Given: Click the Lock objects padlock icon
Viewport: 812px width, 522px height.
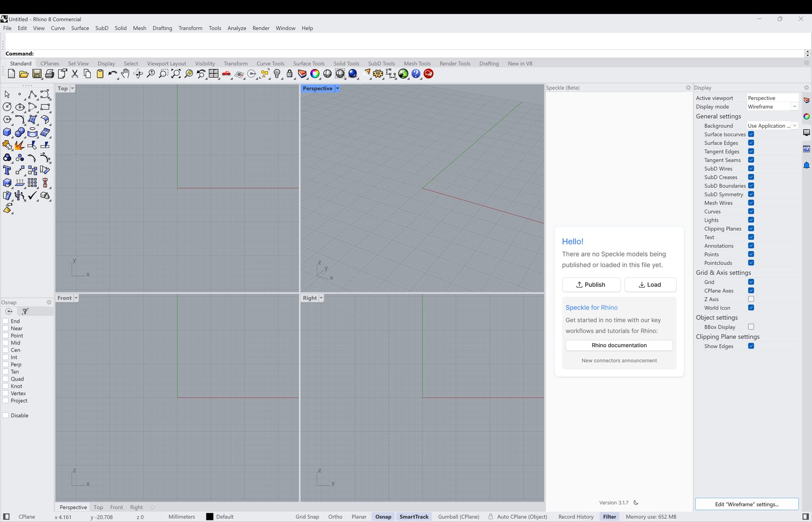Looking at the screenshot, I should (290, 74).
